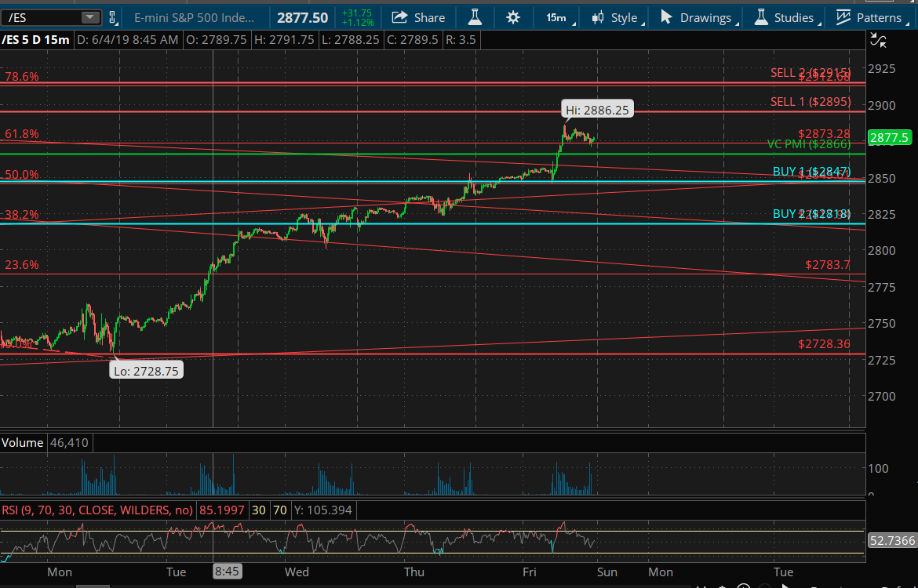Click the last price 2877.50
The width and height of the screenshot is (918, 588).
302,17
